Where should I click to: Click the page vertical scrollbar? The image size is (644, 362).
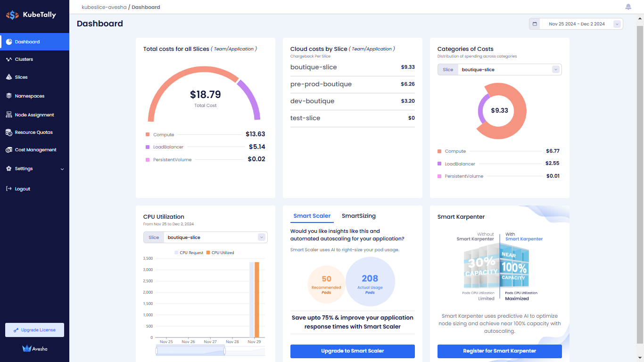640,185
